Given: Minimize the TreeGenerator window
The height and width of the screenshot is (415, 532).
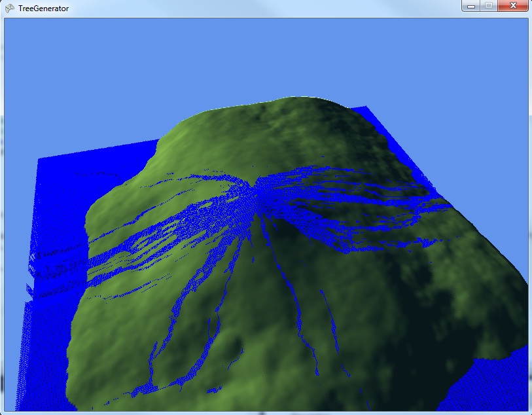Looking at the screenshot, I should click(470, 6).
